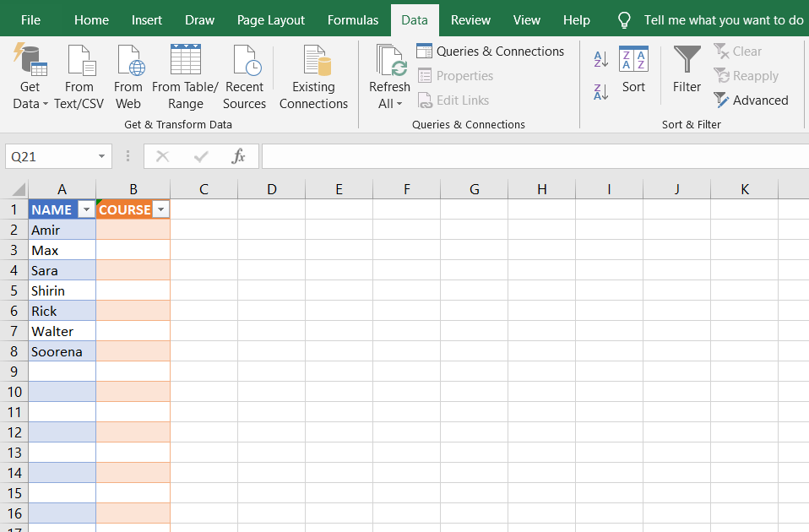This screenshot has height=532, width=809.
Task: Click in the formula bar input
Action: 535,156
